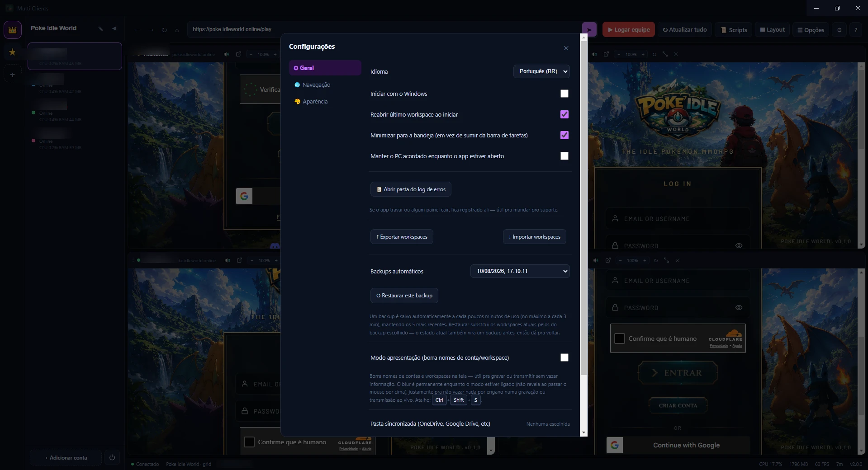Pop out the top-left game panel
868x470 pixels.
(x=238, y=54)
